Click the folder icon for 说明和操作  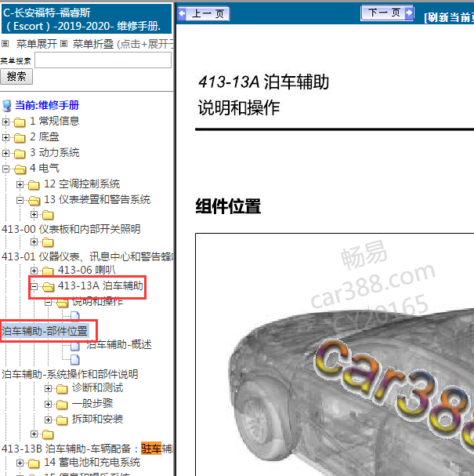[x=62, y=303]
